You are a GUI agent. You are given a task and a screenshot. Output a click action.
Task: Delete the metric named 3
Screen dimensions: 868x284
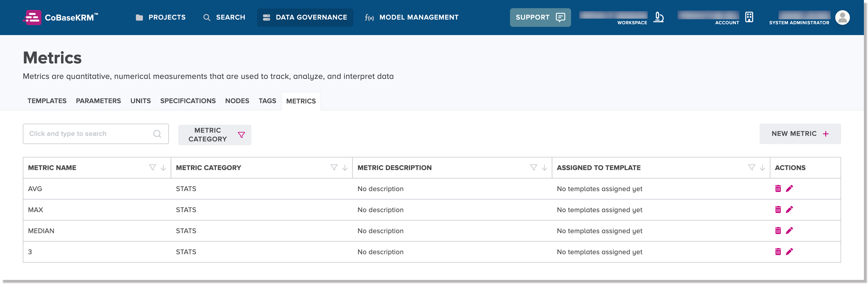point(778,252)
